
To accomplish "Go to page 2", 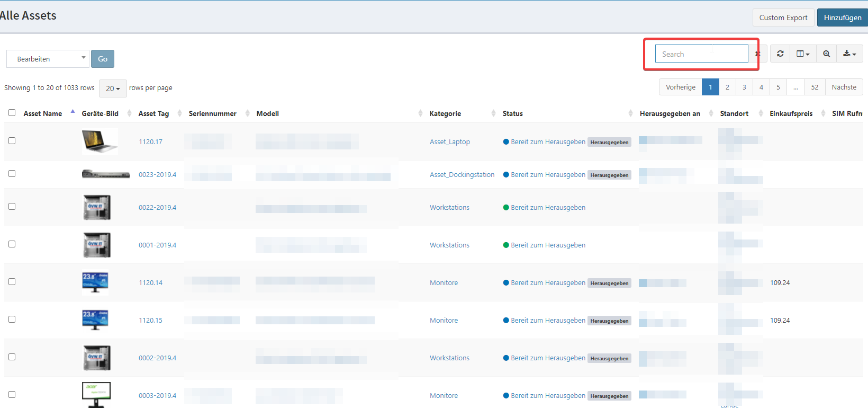I will [x=727, y=87].
